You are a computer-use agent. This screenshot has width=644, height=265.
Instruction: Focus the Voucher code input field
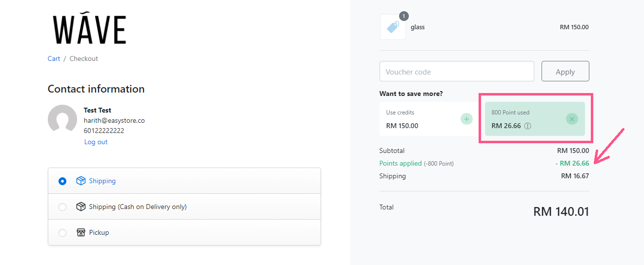coord(457,72)
